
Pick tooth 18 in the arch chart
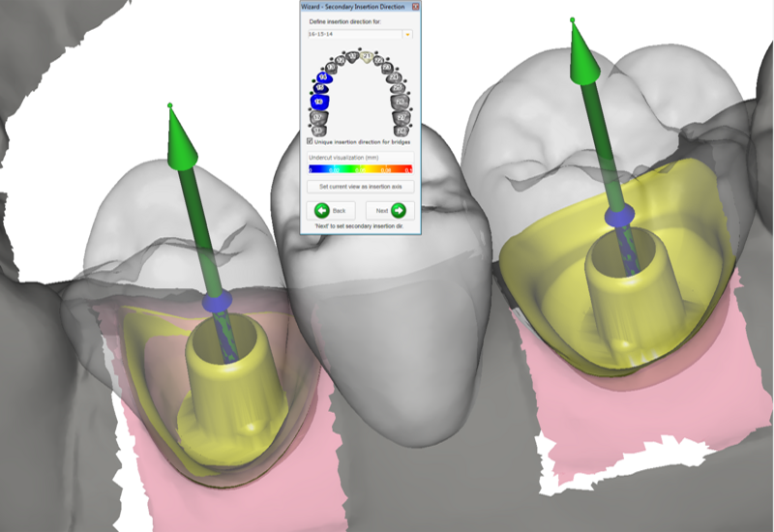coord(318,131)
